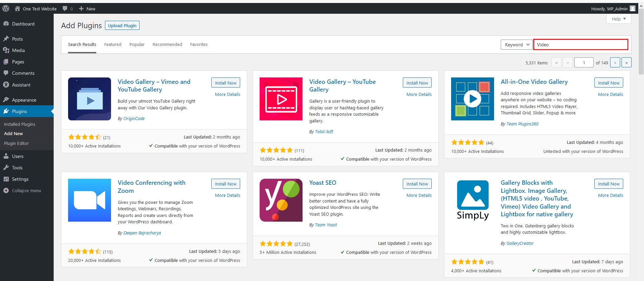Click the Upload Plugin button

coord(122,25)
